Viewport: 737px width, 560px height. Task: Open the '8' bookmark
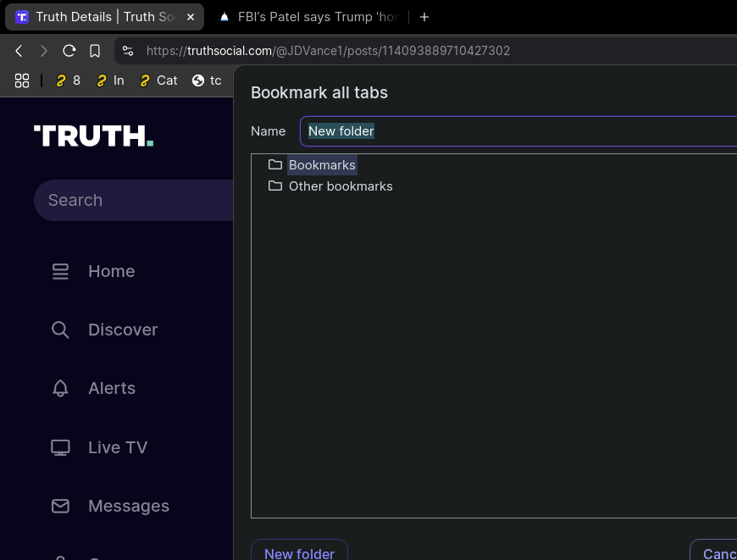[68, 80]
